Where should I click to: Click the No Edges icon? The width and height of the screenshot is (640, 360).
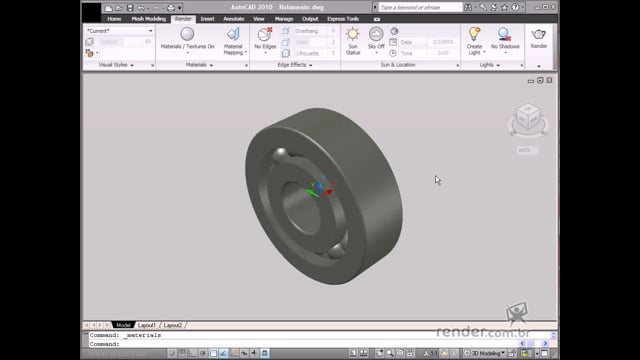tap(265, 35)
